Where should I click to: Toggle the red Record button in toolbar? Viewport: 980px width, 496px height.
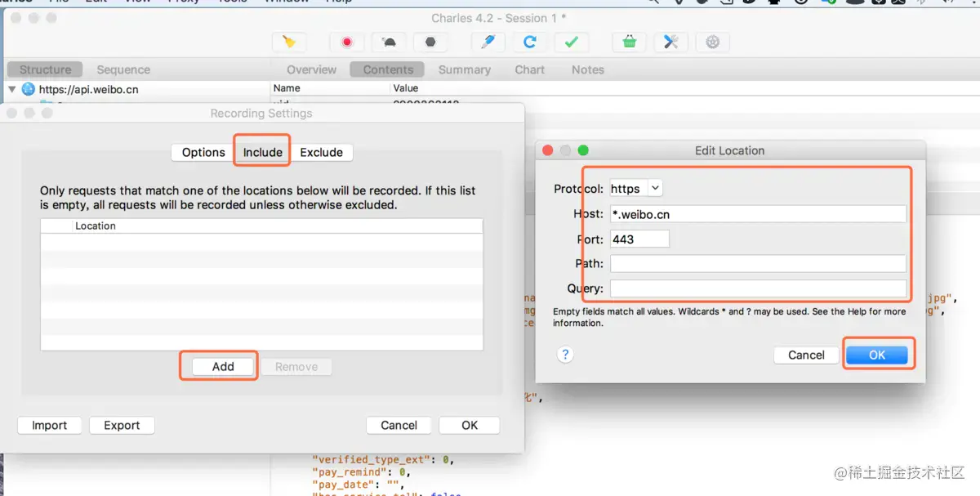pos(347,42)
